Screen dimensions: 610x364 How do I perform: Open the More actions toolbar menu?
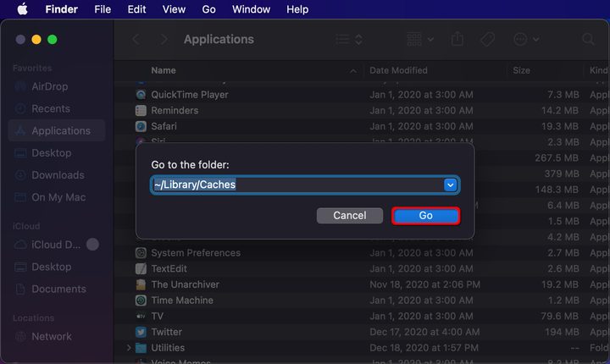coord(526,39)
